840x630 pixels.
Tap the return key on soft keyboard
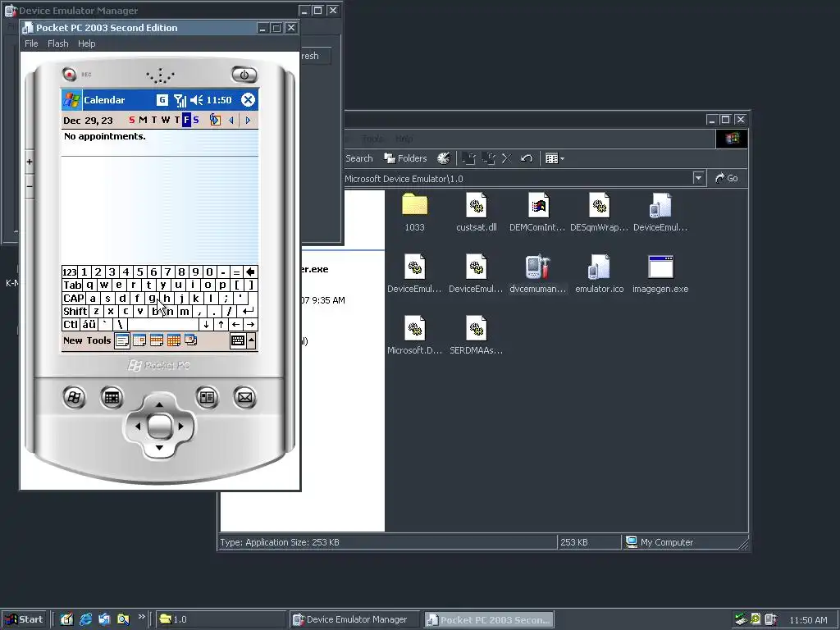coord(248,311)
